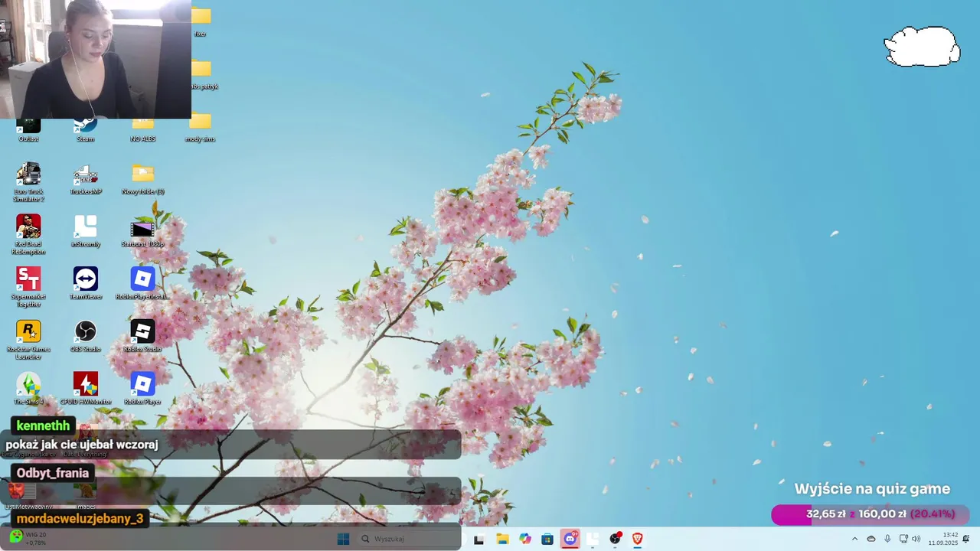Launch Supermarket Together shortcut
Viewport: 980px width, 551px height.
pos(28,287)
